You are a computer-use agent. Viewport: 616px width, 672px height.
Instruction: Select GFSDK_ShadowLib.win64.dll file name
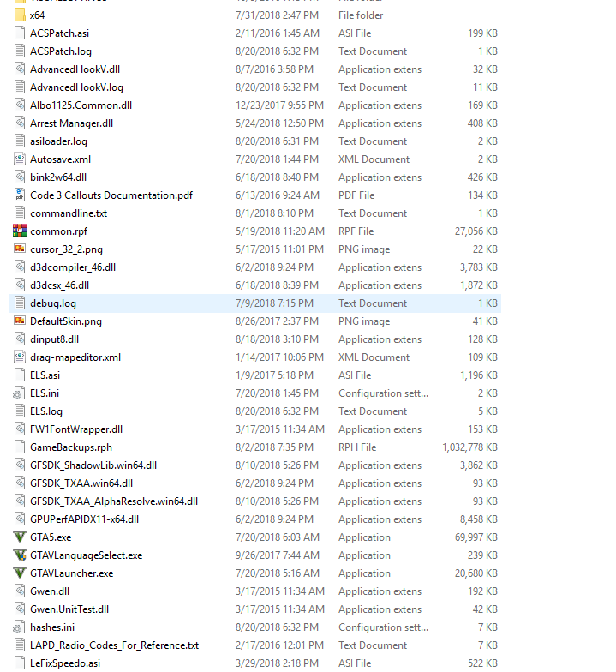coord(93,465)
